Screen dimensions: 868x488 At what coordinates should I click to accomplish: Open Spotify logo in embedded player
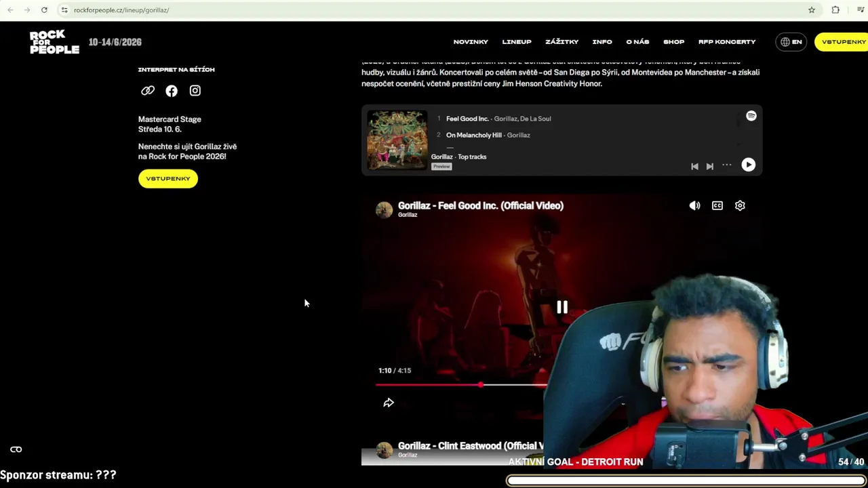tap(751, 116)
